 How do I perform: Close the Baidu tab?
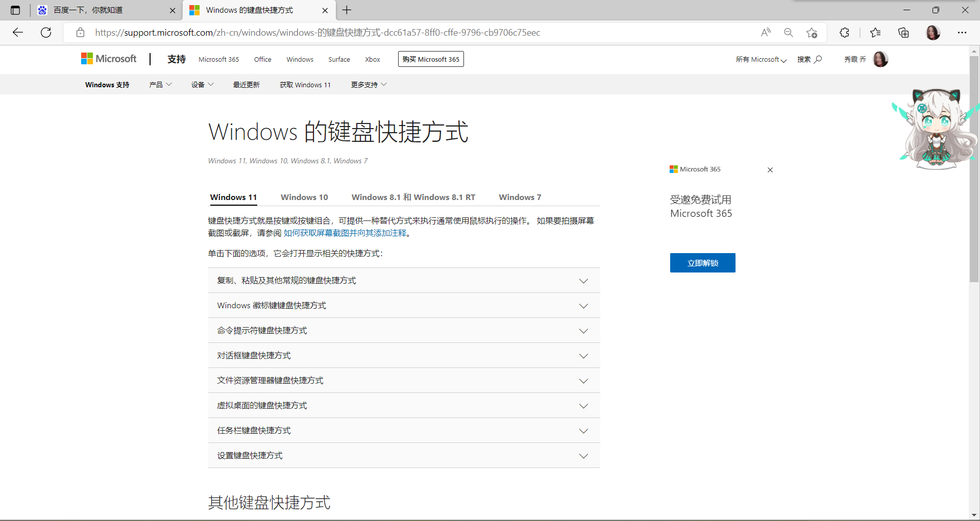point(173,10)
